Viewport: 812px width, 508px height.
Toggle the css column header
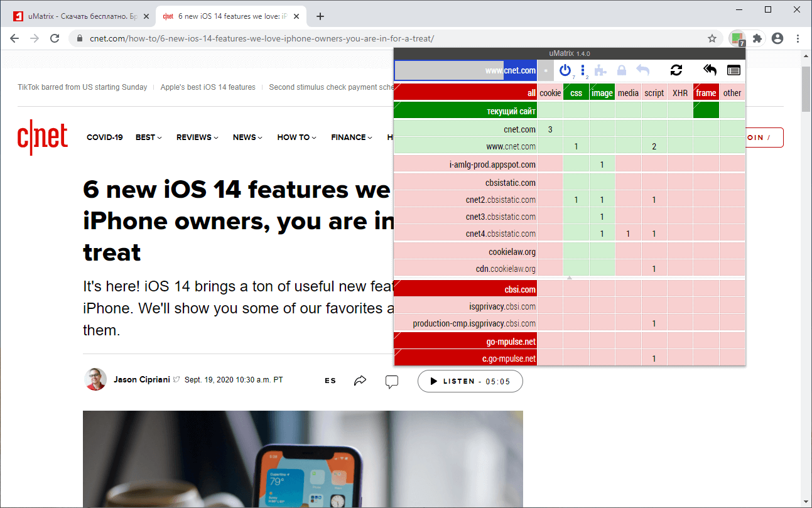576,92
